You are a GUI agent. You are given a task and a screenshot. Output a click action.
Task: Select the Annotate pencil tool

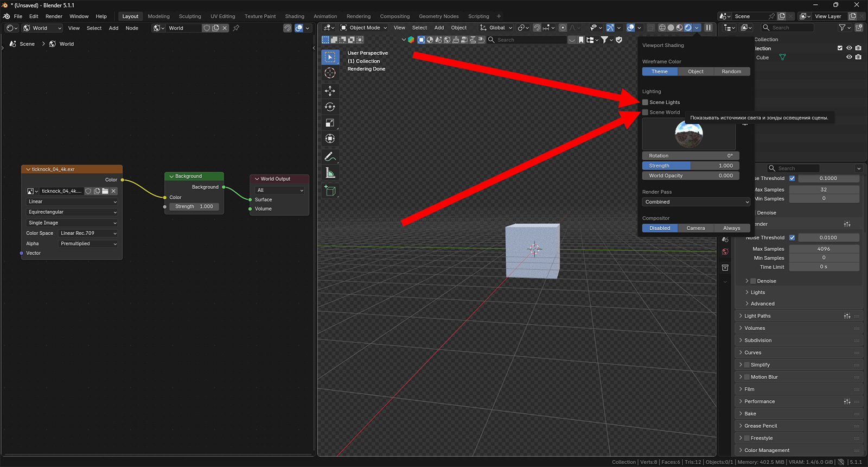[330, 156]
